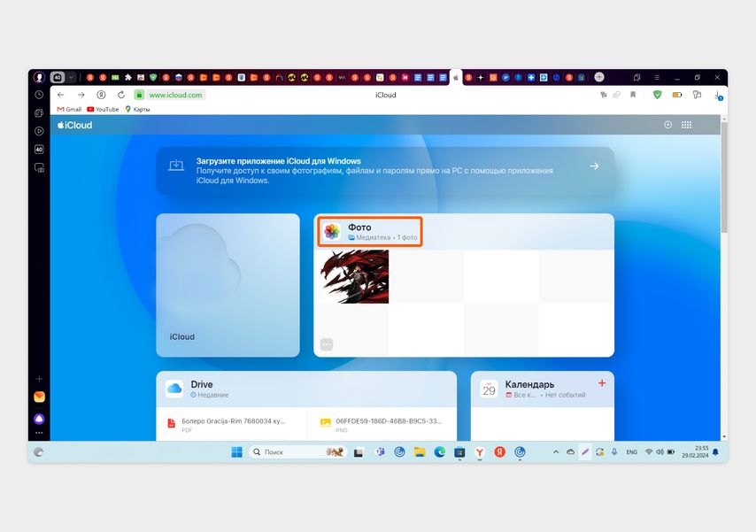
Task: Open the Drive tile header
Action: 306,389
